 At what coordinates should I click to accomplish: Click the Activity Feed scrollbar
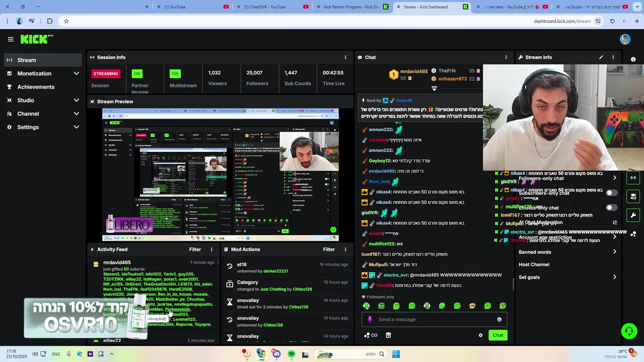tap(218, 262)
